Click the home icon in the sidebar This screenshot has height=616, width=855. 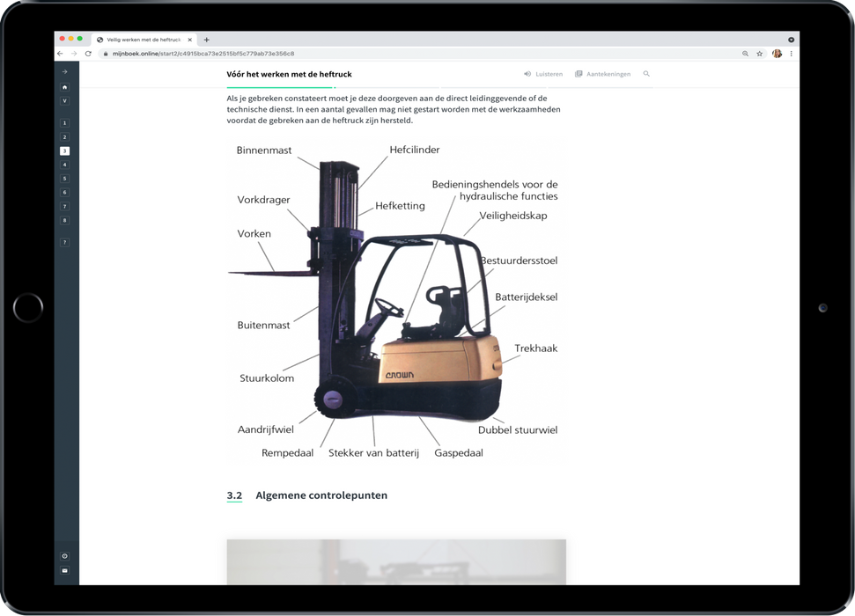64,87
